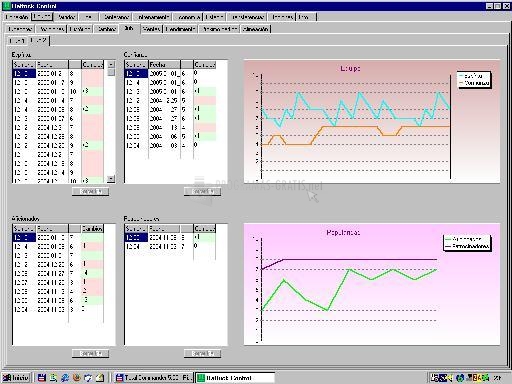Click the last quick-launch icon before Total Commander
The height and width of the screenshot is (384, 512).
click(100, 378)
